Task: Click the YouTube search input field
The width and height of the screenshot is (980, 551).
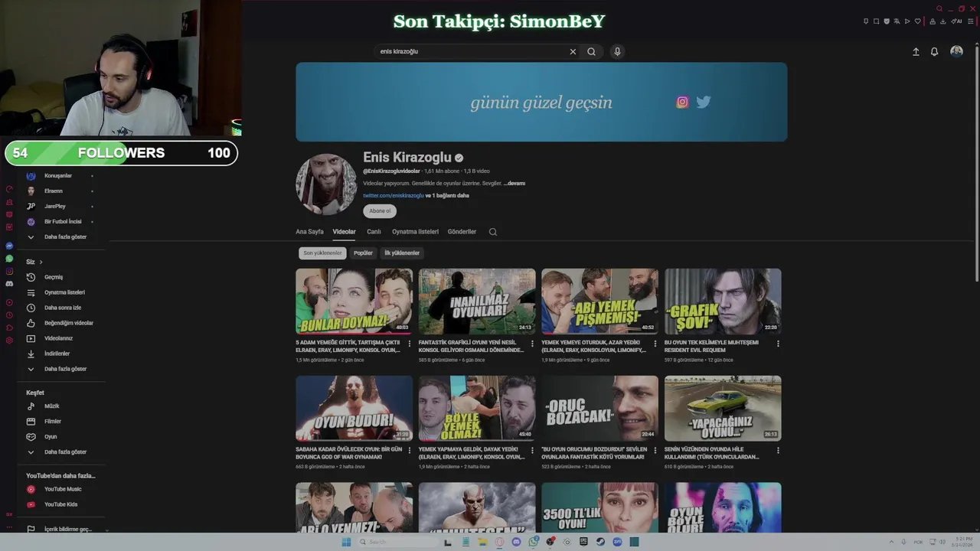Action: click(x=472, y=51)
